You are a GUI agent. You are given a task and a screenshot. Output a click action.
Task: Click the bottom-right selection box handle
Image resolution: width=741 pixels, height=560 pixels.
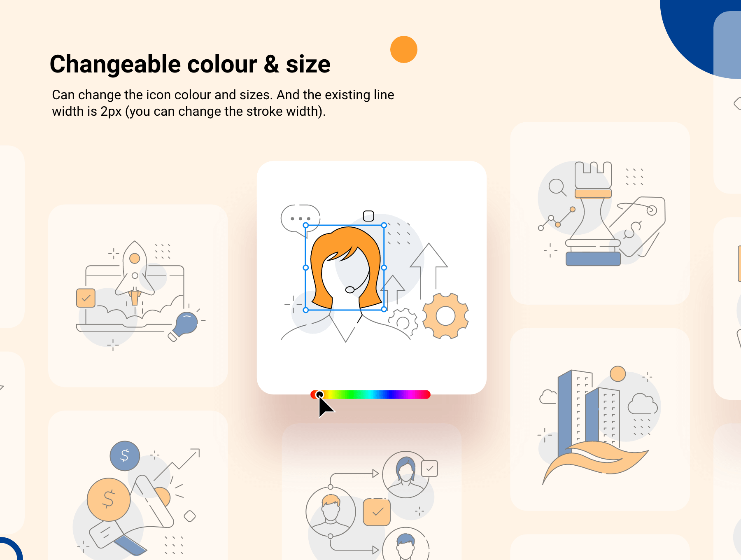(384, 309)
